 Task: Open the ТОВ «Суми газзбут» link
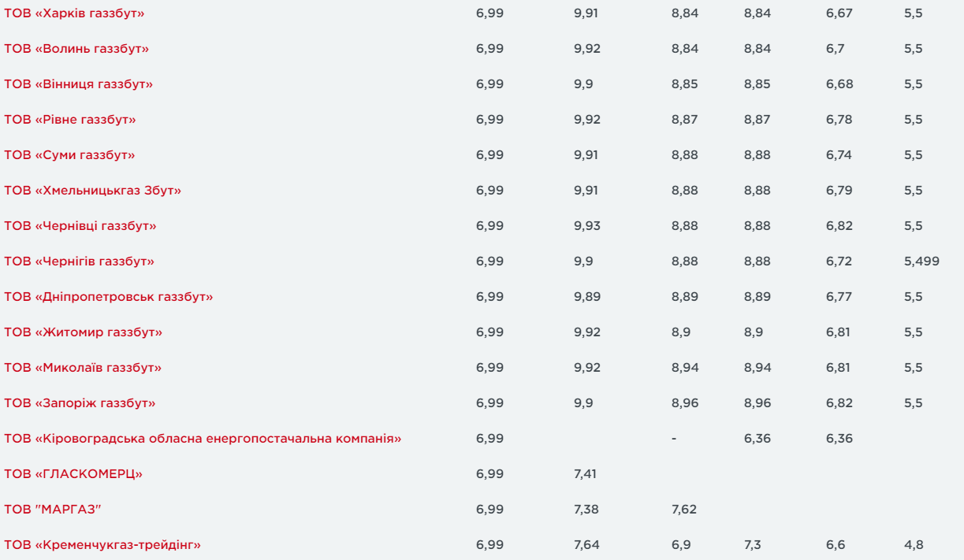pyautogui.click(x=69, y=155)
